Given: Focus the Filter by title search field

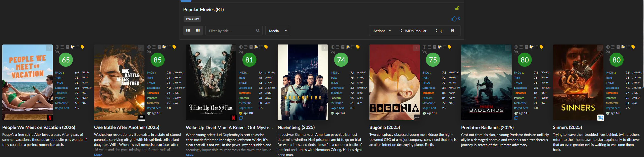Looking at the screenshot, I should pos(234,31).
